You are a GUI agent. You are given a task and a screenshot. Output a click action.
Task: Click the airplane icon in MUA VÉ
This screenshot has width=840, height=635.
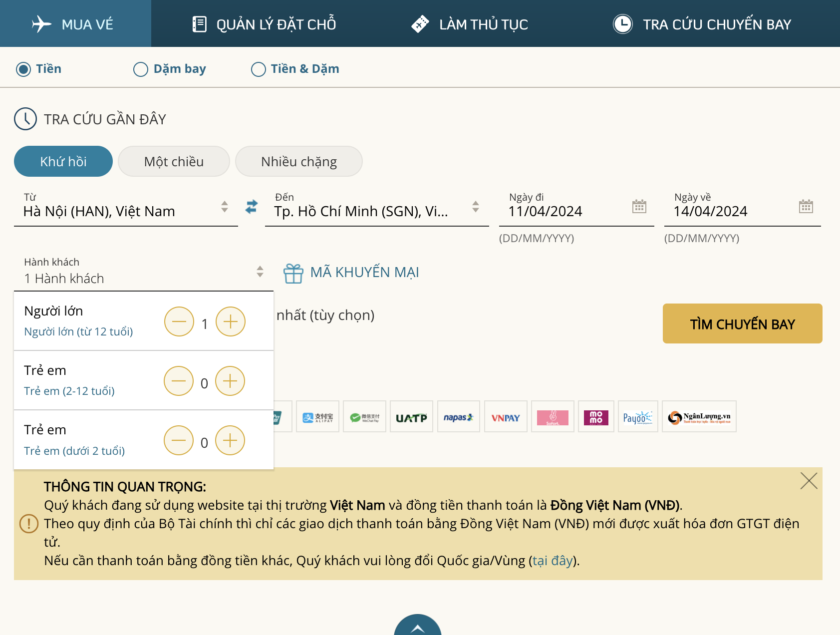point(42,24)
